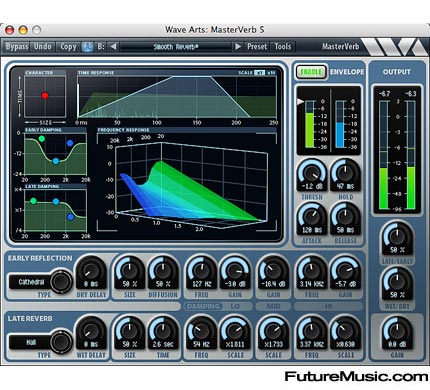Open the Preset menu

click(257, 47)
